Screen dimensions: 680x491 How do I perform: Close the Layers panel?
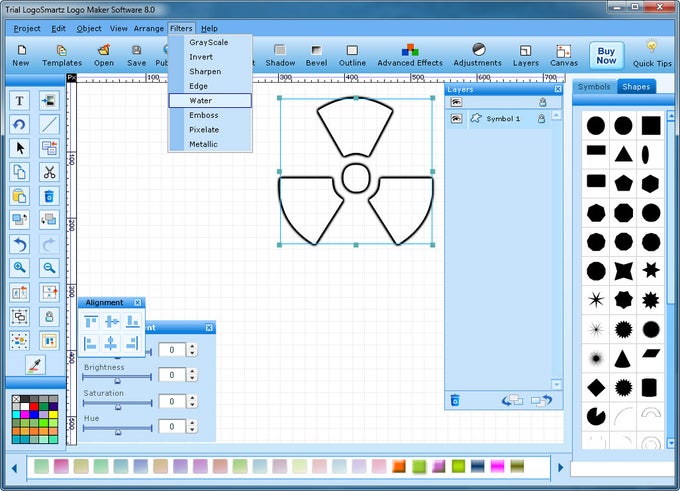point(558,89)
